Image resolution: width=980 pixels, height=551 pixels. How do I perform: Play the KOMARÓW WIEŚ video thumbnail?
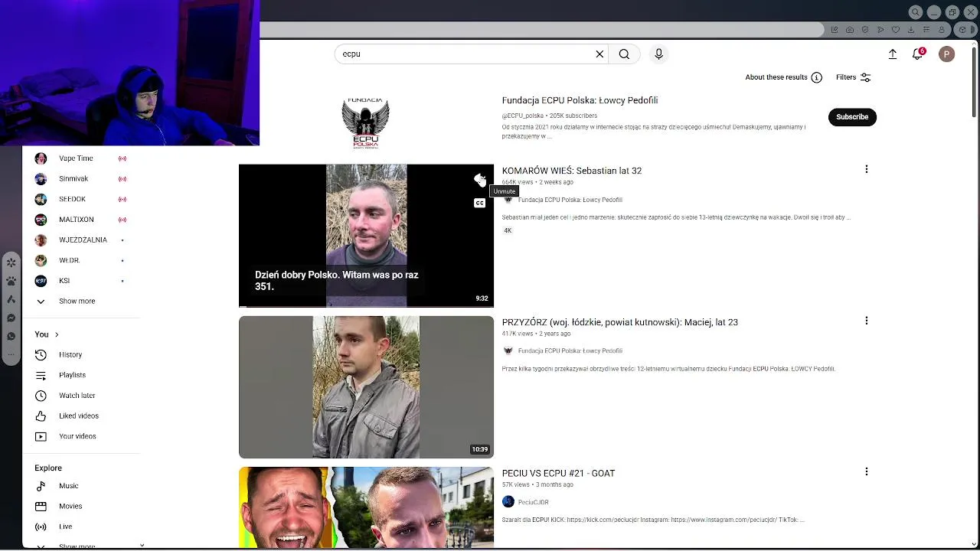[x=366, y=236]
